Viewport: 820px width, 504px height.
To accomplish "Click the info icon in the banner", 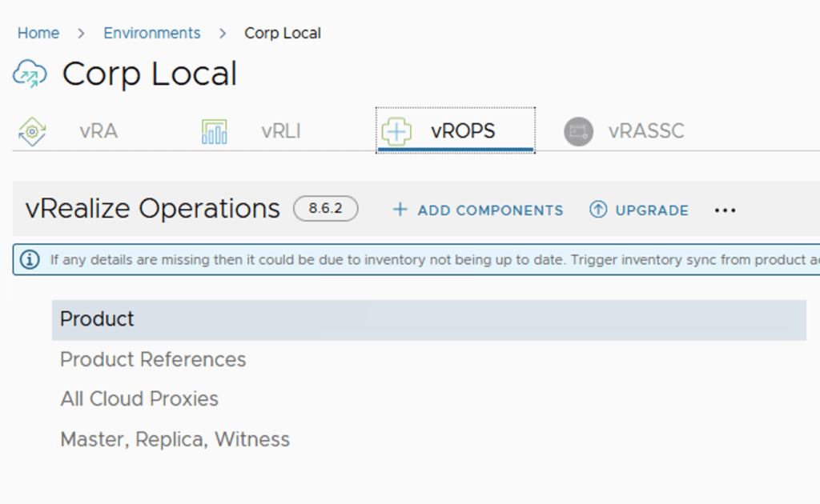I will 30,260.
